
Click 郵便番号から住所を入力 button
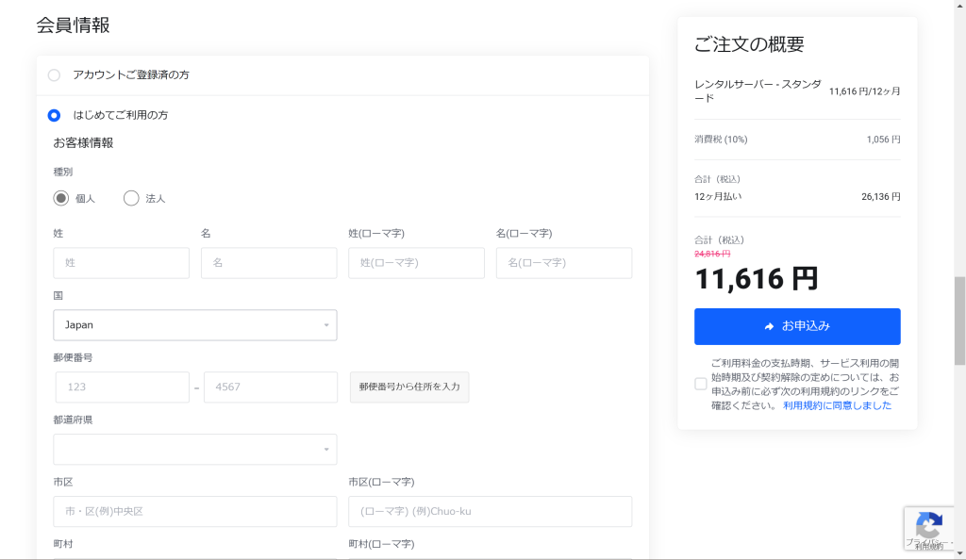coord(409,387)
